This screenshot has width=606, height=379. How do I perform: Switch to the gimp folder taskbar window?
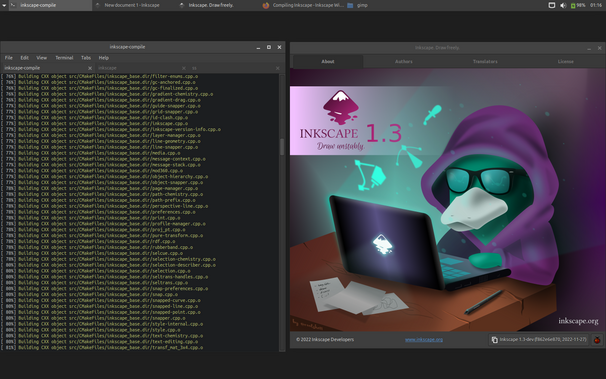click(x=358, y=5)
